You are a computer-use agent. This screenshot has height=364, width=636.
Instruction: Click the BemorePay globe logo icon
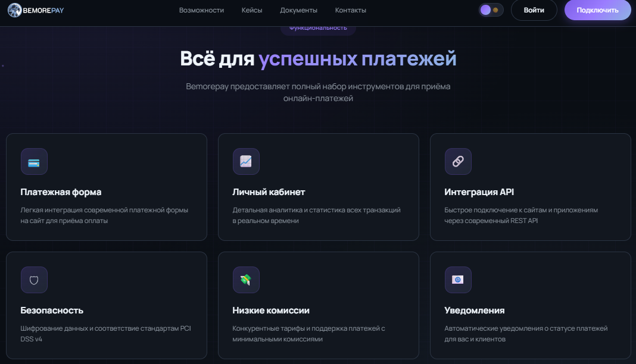pos(13,10)
